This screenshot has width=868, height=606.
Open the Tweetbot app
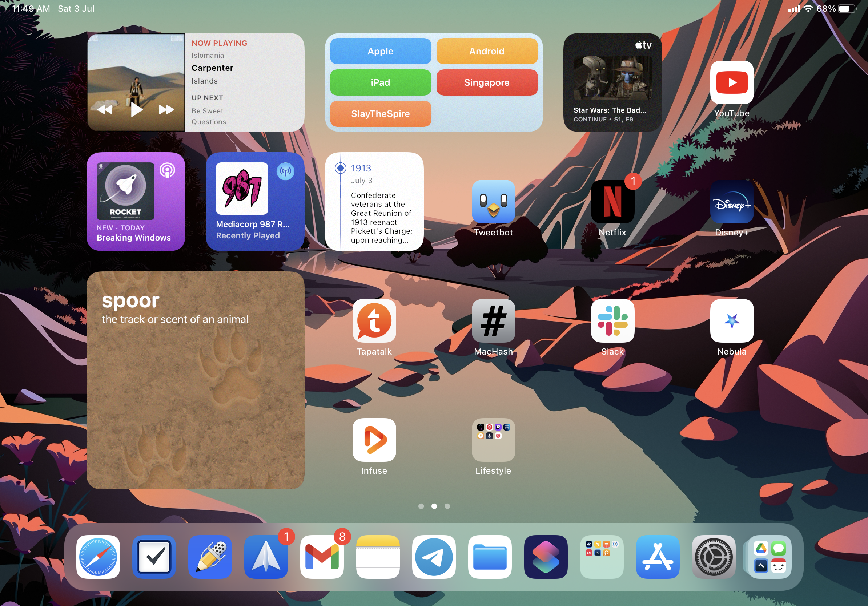coord(493,201)
